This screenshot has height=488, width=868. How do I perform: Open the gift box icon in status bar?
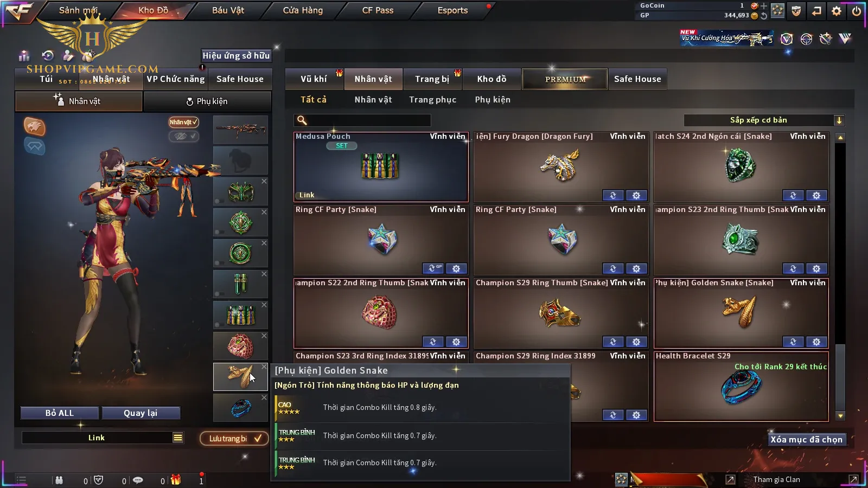pyautogui.click(x=176, y=480)
